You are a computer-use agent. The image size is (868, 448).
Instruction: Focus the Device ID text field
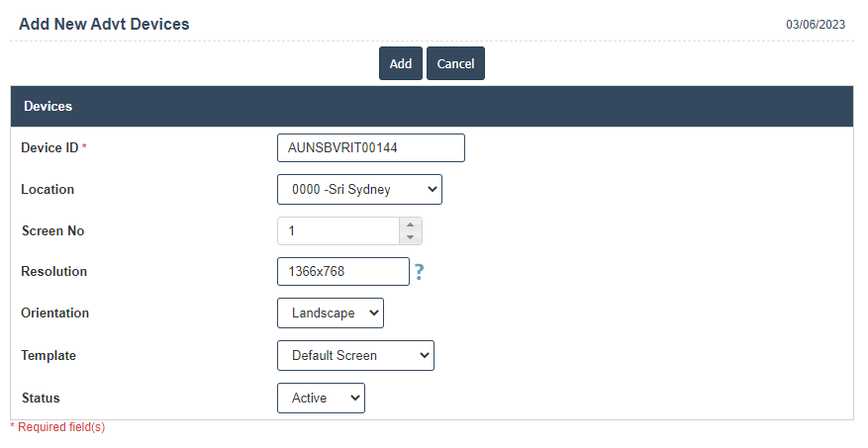[370, 147]
